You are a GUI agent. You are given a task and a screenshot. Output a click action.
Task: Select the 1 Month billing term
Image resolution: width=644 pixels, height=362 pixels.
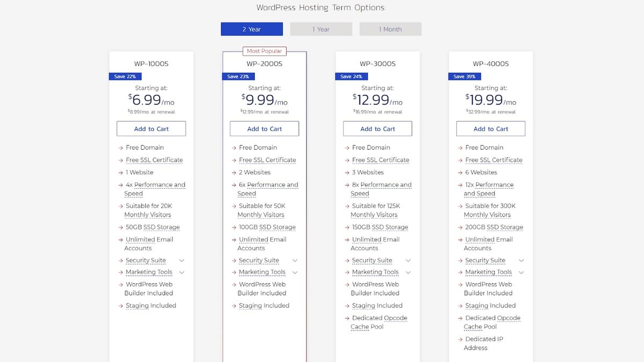pyautogui.click(x=390, y=29)
